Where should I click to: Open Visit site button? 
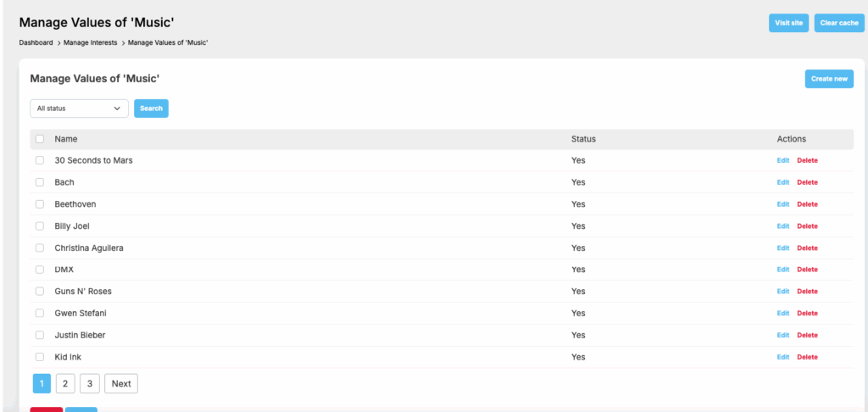(x=788, y=23)
